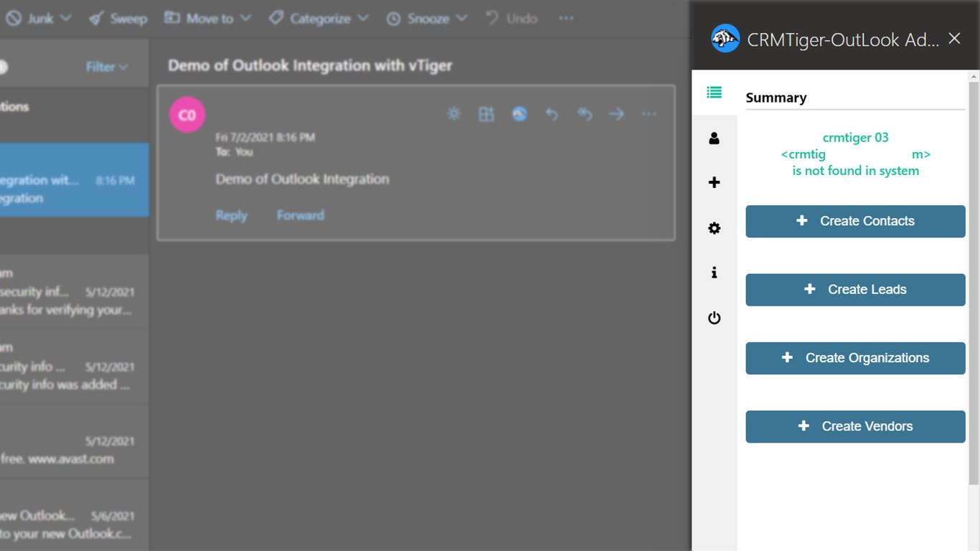This screenshot has height=551, width=980.
Task: Click the Forward link below the message
Action: [x=301, y=215]
